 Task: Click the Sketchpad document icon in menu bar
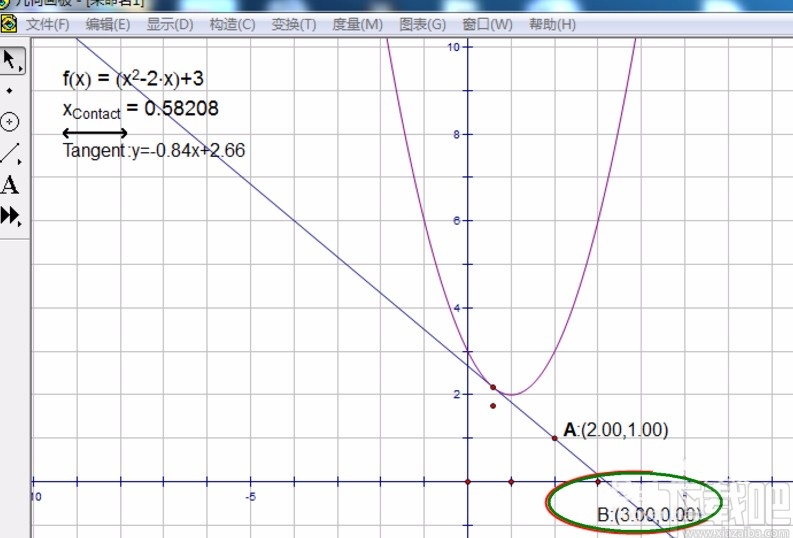tap(9, 24)
